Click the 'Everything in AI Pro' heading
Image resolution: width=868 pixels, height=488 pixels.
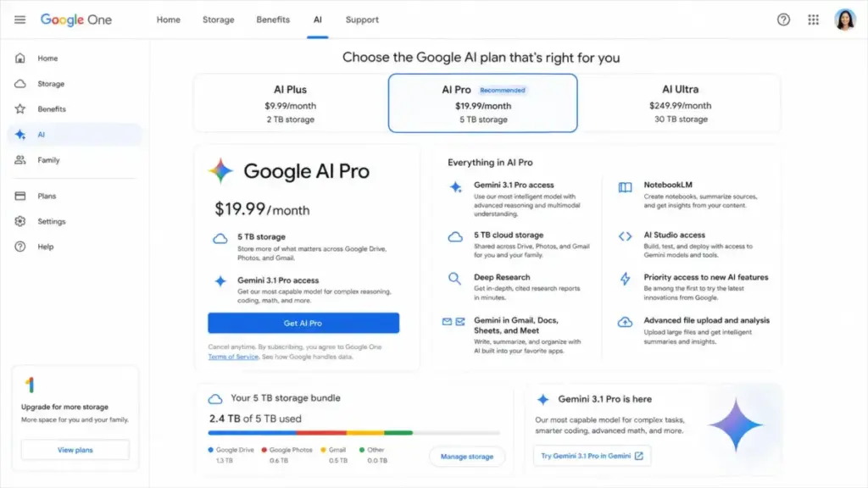point(490,163)
